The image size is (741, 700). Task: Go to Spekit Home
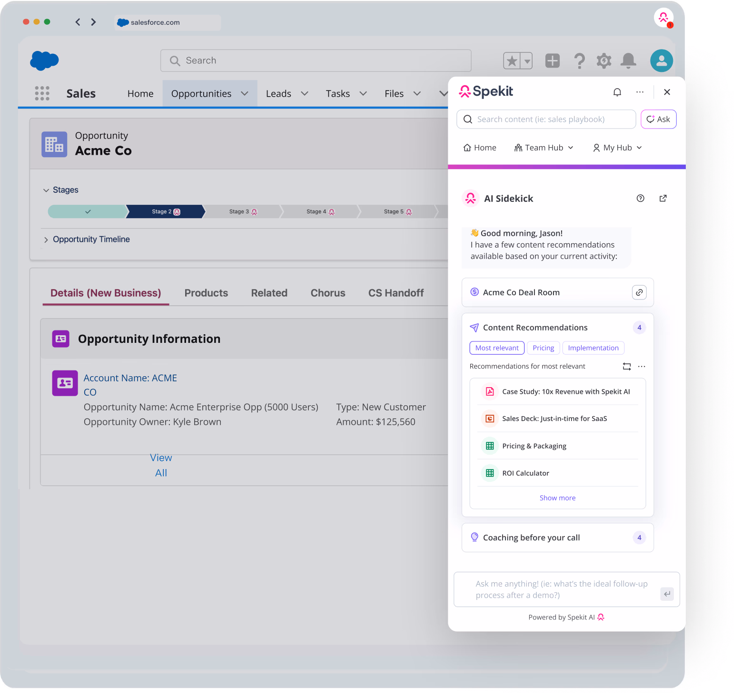pos(480,148)
